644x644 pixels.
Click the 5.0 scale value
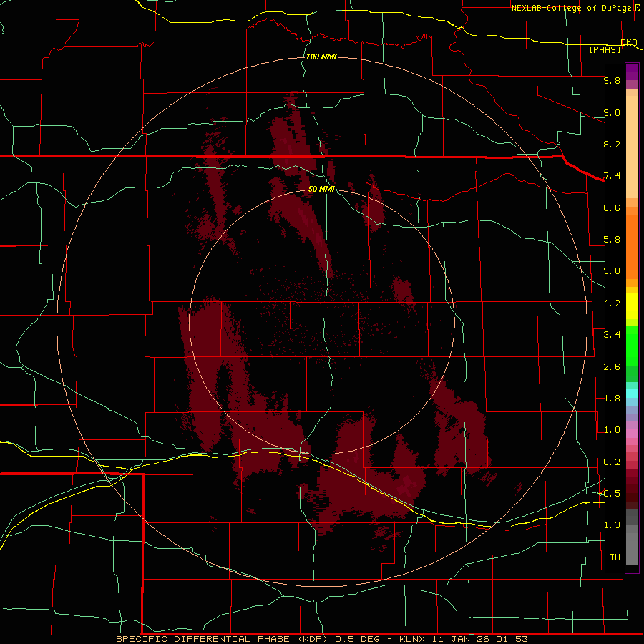point(612,271)
